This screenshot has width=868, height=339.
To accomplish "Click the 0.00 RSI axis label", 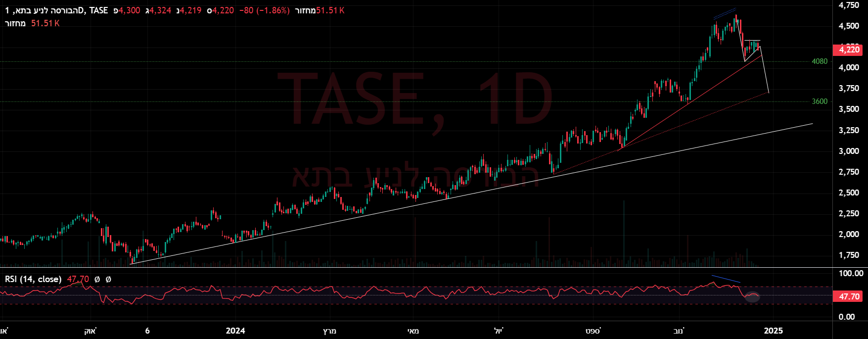I will point(847,317).
